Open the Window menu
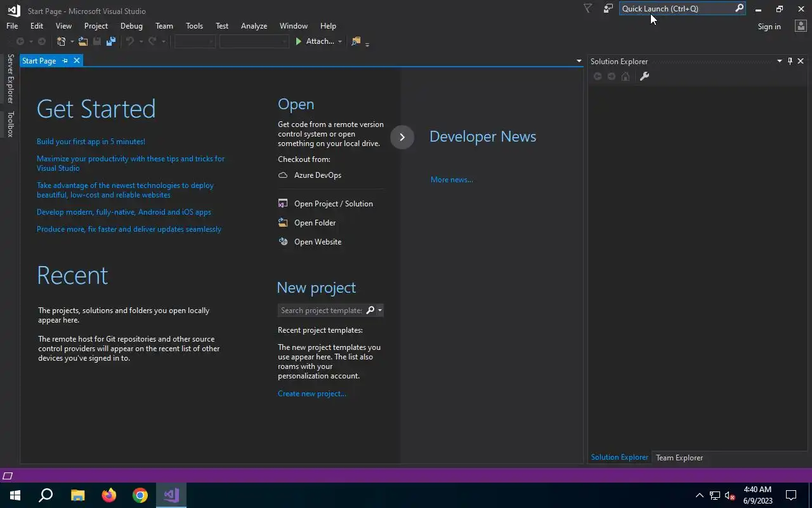Image resolution: width=812 pixels, height=508 pixels. (294, 26)
